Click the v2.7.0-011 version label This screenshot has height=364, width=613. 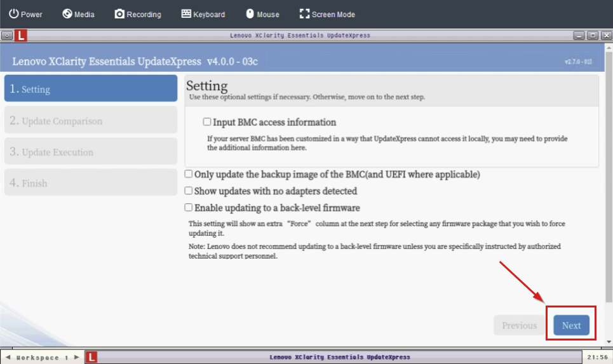(x=578, y=62)
